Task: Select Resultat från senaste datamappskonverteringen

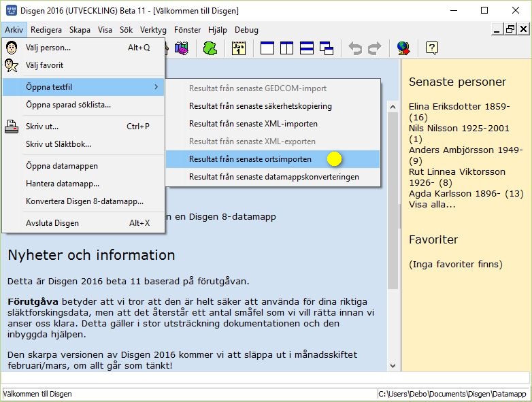Action: pos(273,176)
